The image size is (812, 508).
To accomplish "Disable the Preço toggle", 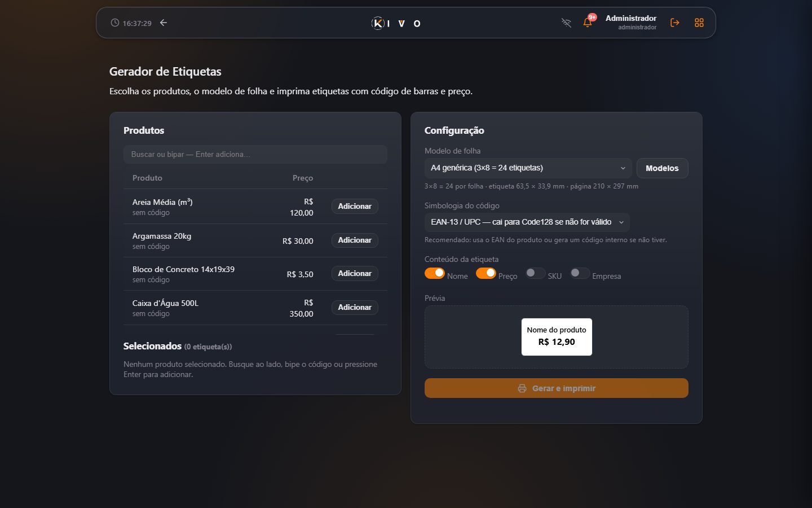I will pyautogui.click(x=486, y=273).
